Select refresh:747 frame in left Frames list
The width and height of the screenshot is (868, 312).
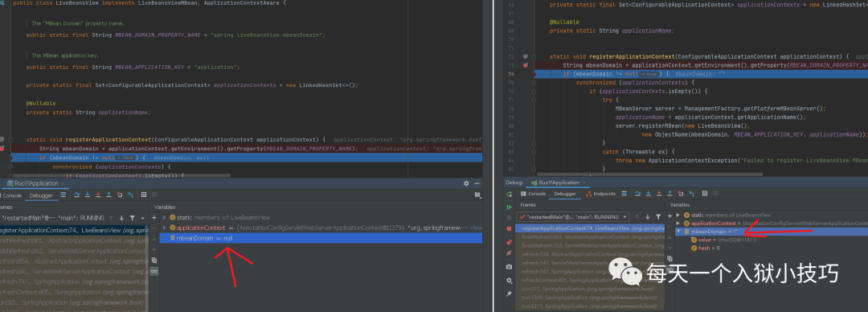click(74, 281)
